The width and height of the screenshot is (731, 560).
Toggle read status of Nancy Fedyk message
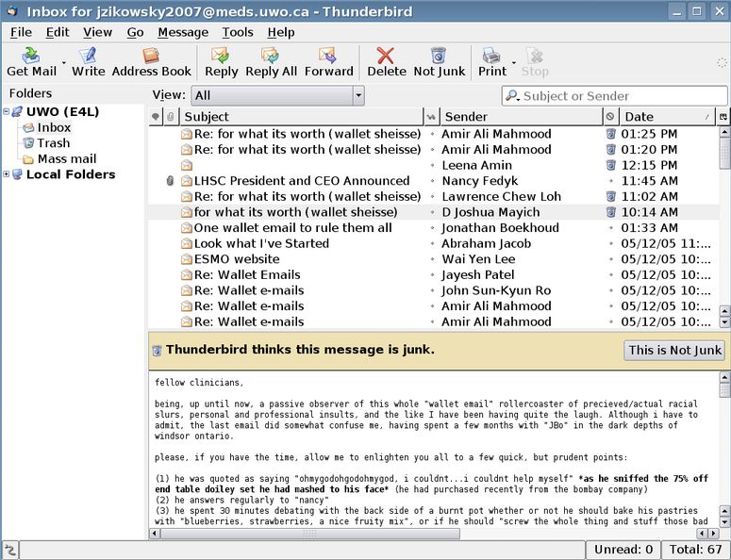(432, 181)
